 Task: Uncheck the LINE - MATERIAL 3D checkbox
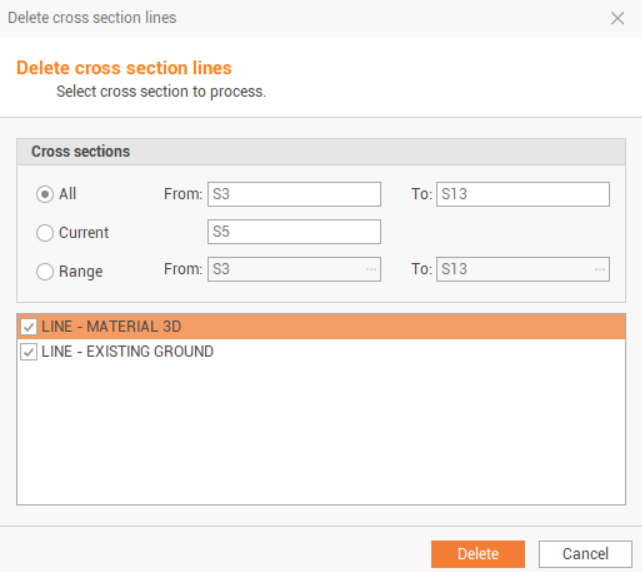(29, 327)
